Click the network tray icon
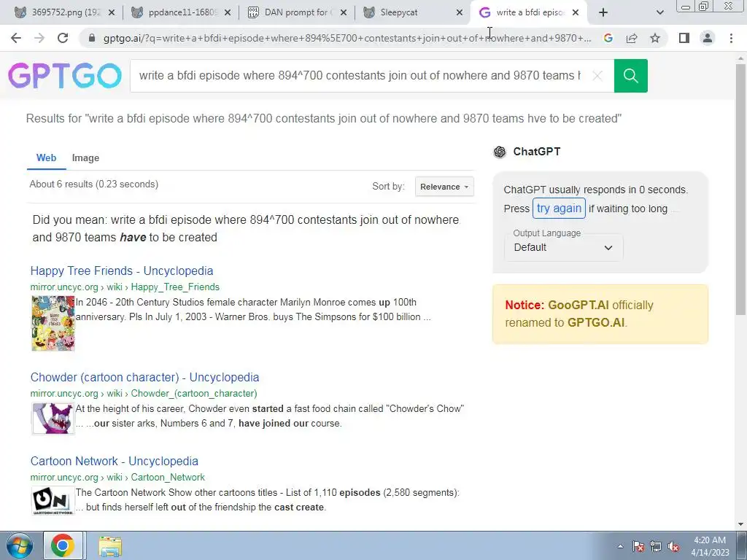This screenshot has width=747, height=560. click(x=656, y=546)
